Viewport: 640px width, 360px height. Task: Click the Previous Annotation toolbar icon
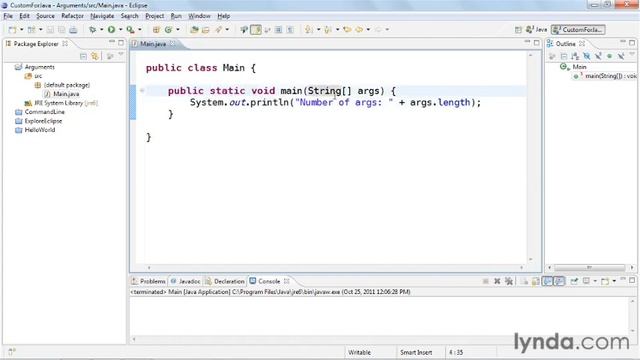(x=328, y=30)
